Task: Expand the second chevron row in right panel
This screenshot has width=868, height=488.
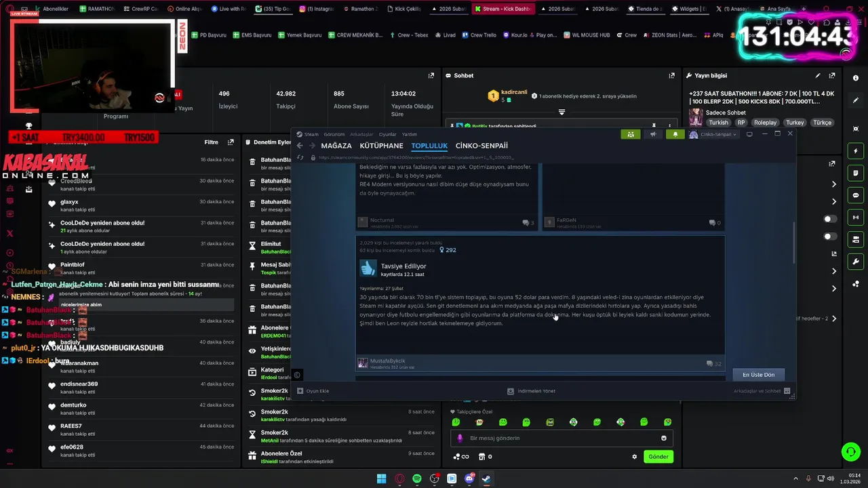Action: (x=835, y=201)
